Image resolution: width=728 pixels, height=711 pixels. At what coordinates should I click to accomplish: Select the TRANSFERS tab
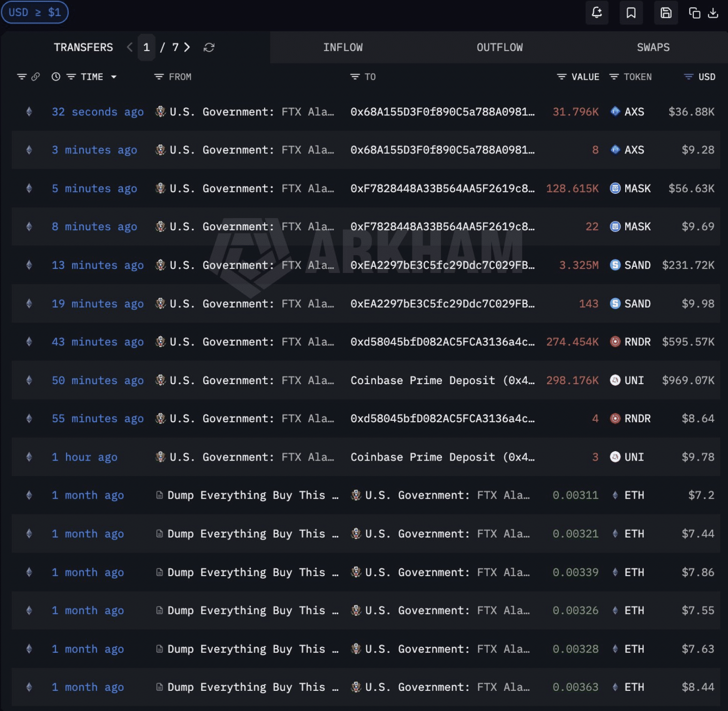[83, 47]
